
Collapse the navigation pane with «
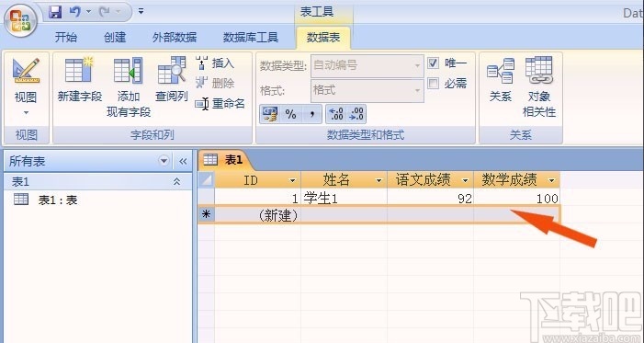tap(183, 161)
